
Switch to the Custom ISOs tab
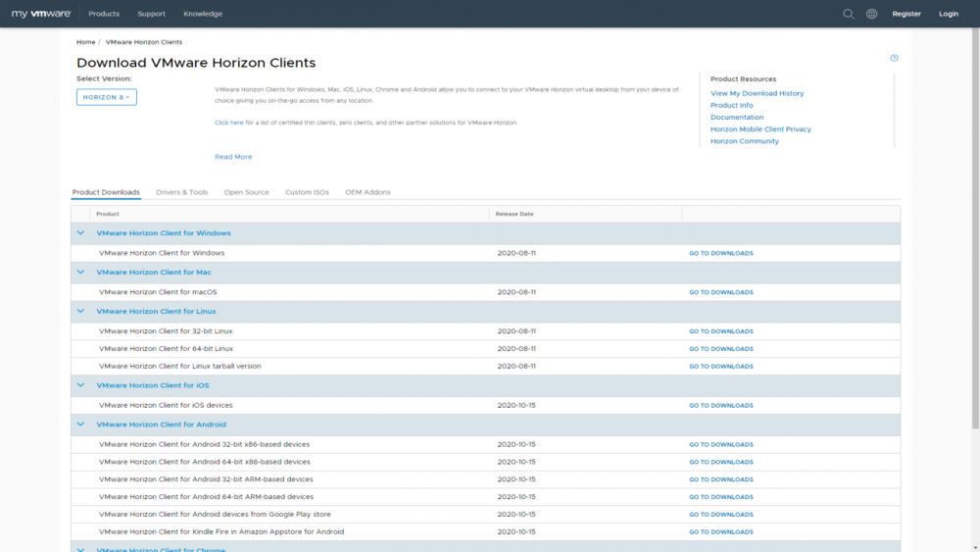[307, 192]
